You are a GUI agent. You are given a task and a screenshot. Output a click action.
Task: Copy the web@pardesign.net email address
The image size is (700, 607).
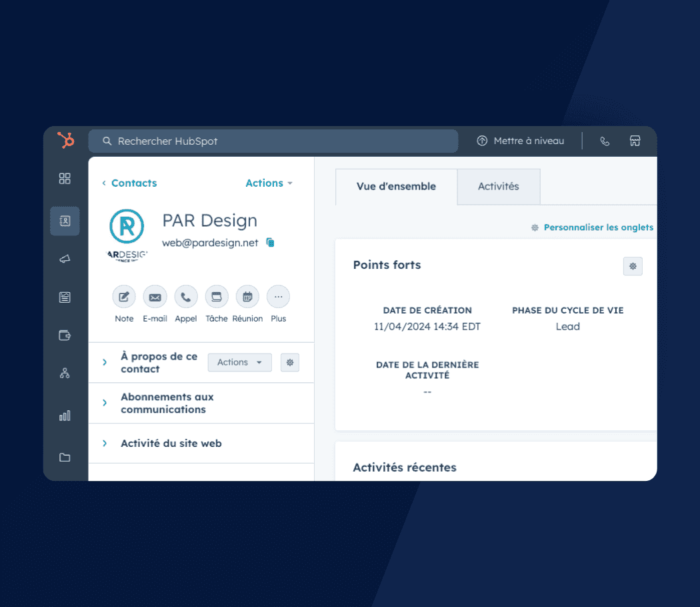270,243
